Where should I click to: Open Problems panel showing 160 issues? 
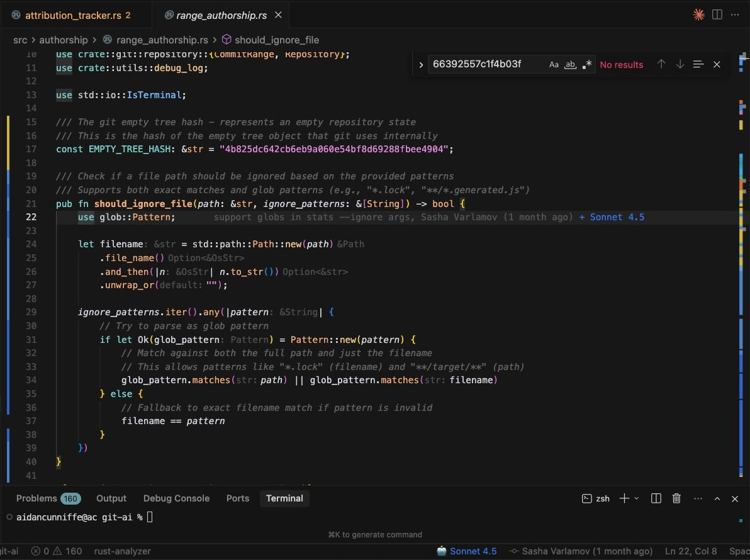(x=48, y=498)
